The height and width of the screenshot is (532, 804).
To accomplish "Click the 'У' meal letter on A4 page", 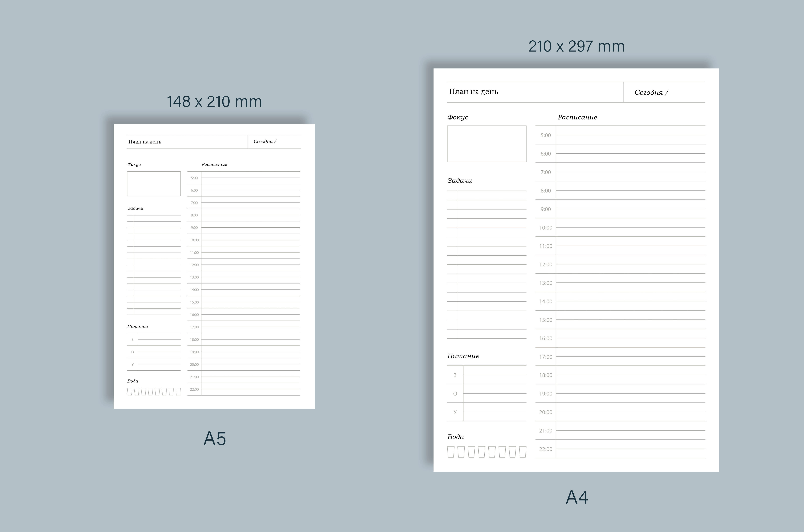I will [x=455, y=412].
